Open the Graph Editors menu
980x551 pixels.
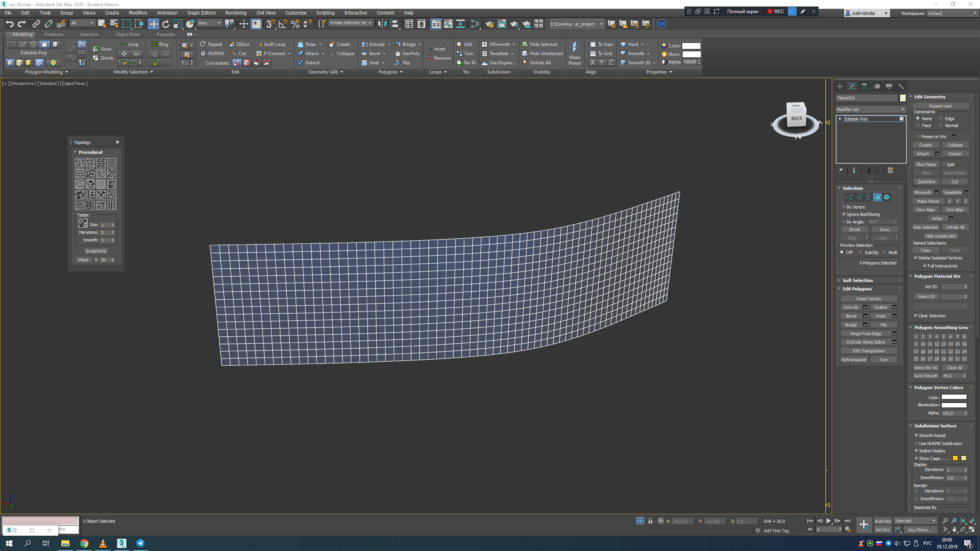click(x=201, y=13)
